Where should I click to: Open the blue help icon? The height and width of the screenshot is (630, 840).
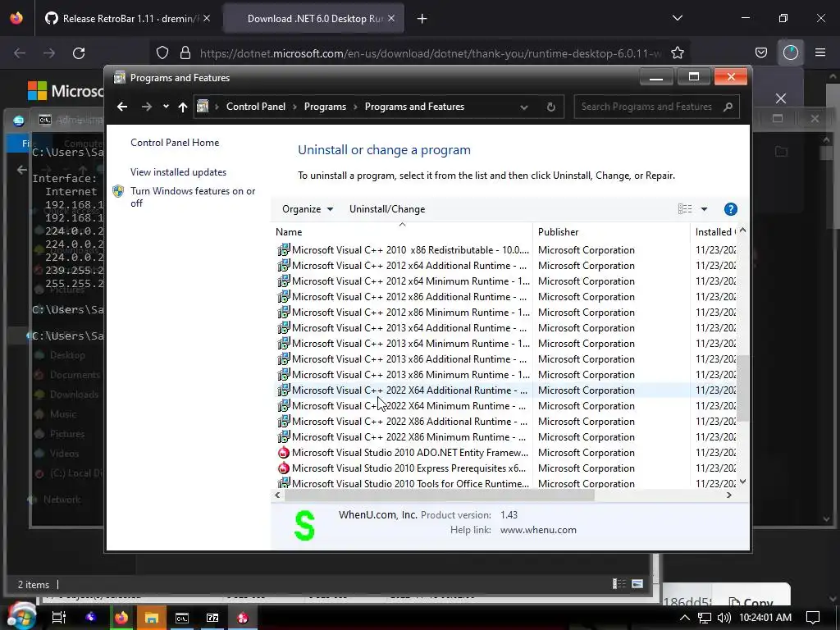730,209
